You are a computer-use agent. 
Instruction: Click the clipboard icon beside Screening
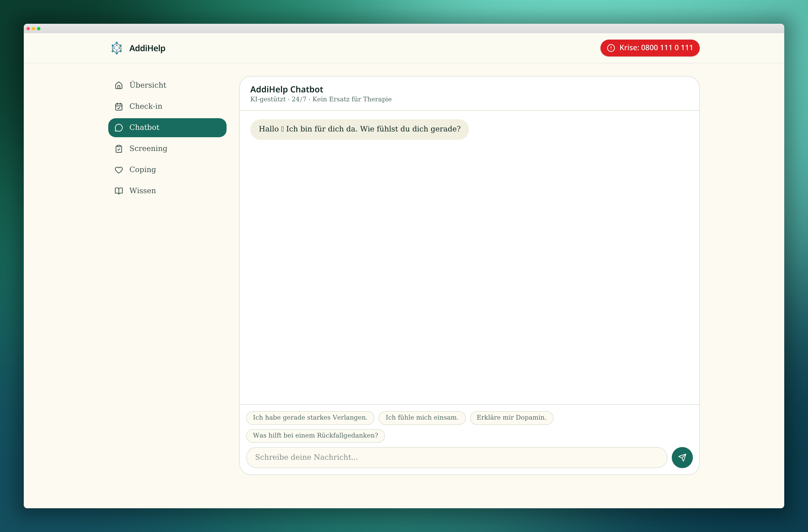(119, 149)
